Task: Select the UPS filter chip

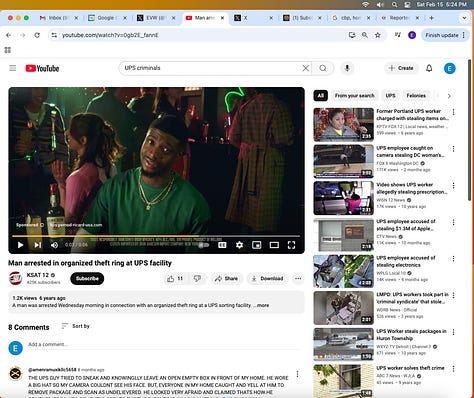Action: click(390, 96)
